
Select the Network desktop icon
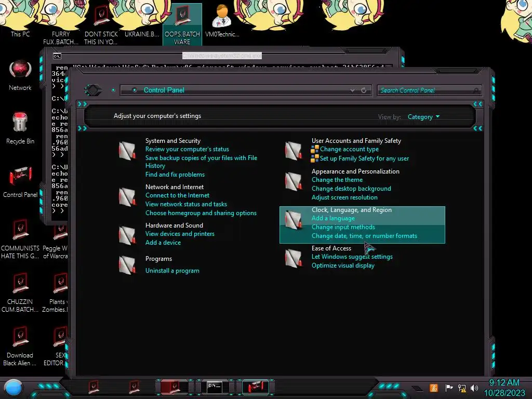click(x=20, y=76)
